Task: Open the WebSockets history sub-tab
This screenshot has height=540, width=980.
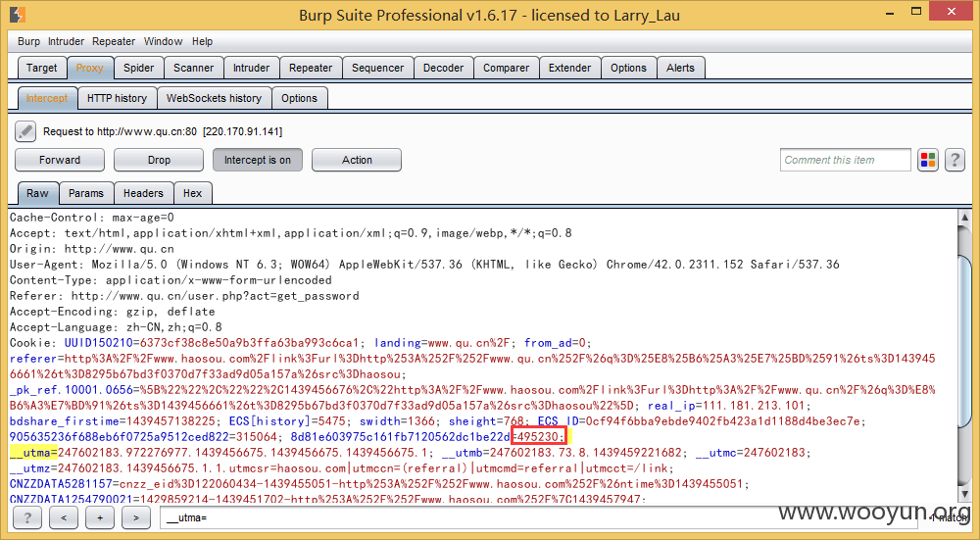Action: tap(215, 98)
